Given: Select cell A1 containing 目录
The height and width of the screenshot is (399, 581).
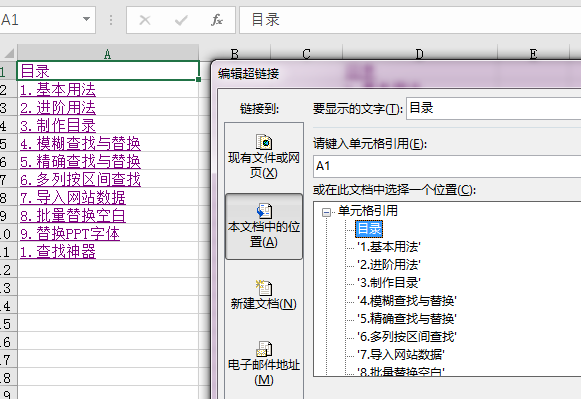Looking at the screenshot, I should [108, 70].
